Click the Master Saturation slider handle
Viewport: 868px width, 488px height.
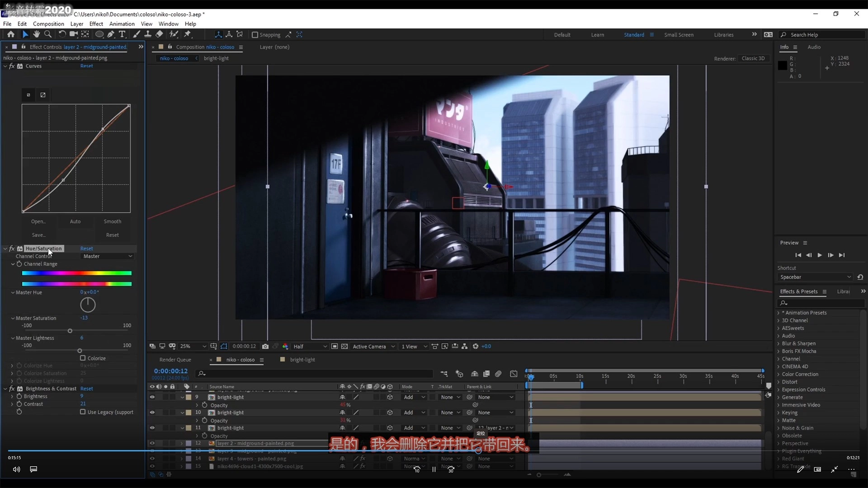coord(70,331)
